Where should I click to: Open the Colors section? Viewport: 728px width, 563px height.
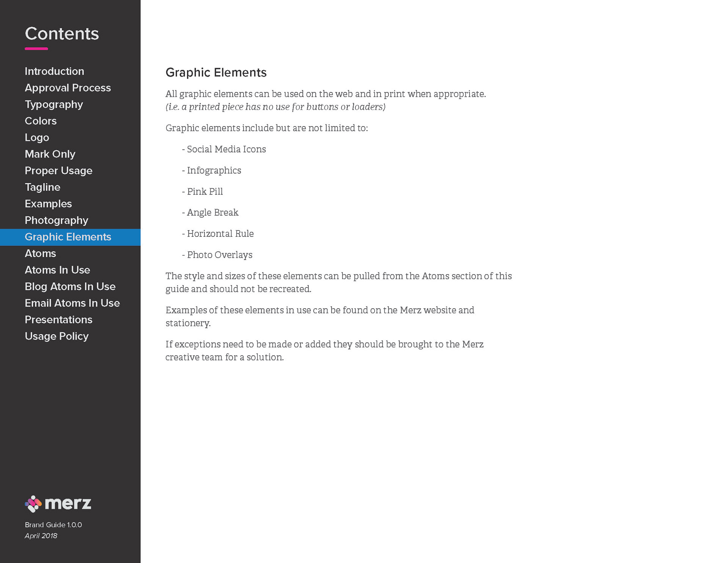[41, 121]
